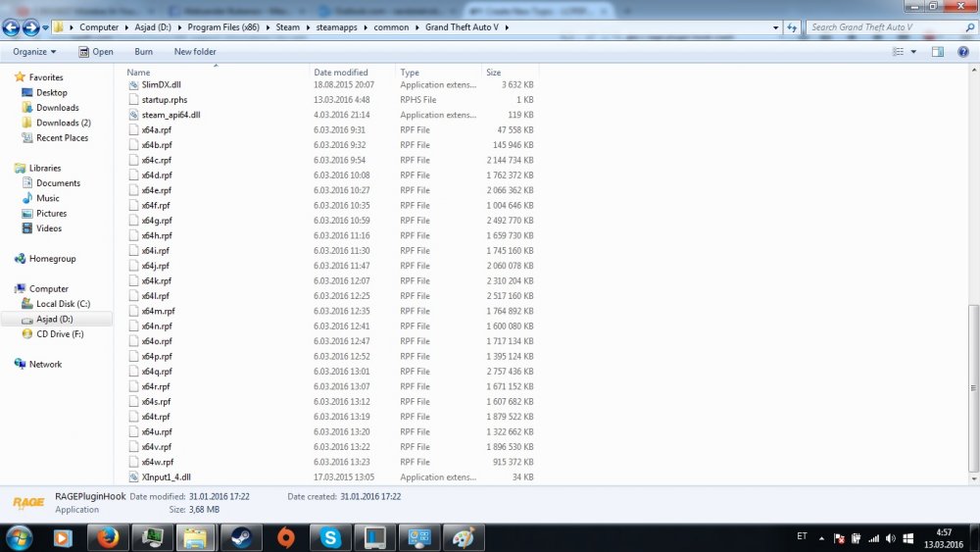Image resolution: width=980 pixels, height=552 pixels.
Task: Select Network in navigation pane
Action: coord(45,365)
